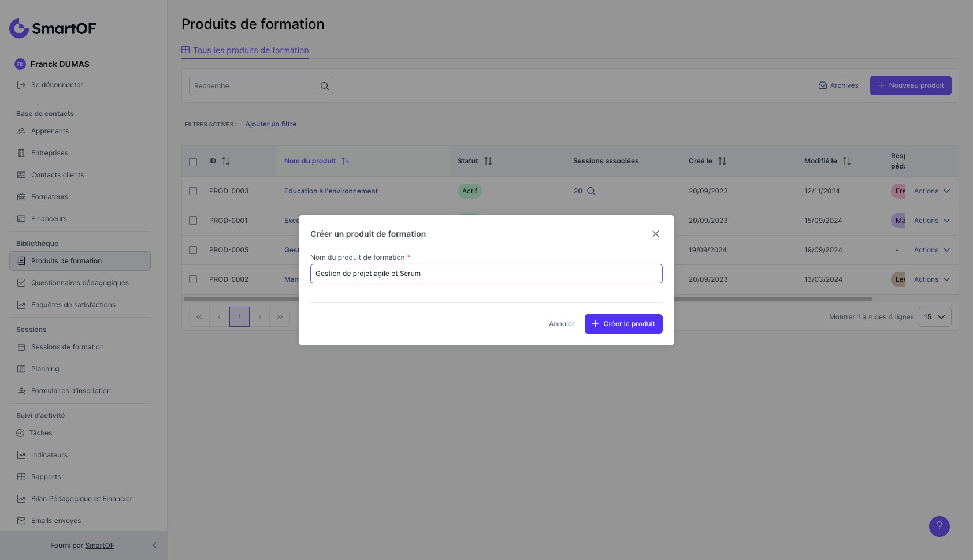Click the 19/09/2024 creation date
The image size is (973, 560).
click(x=708, y=250)
